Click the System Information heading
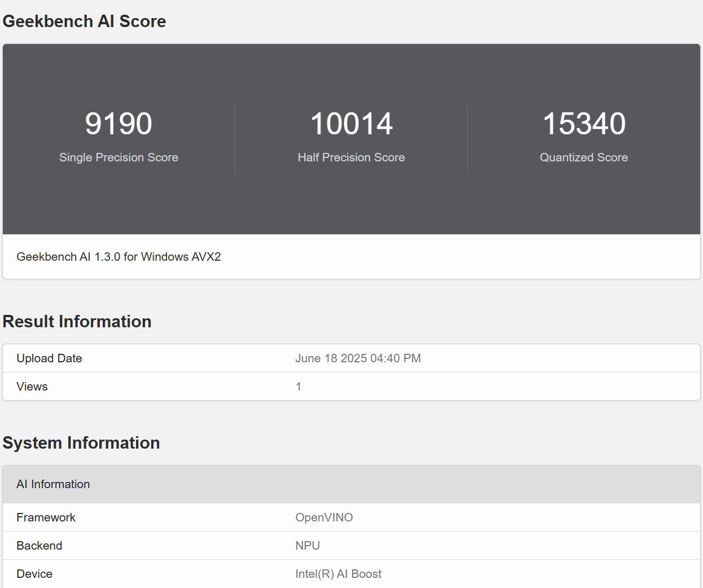The width and height of the screenshot is (703, 588). pos(81,443)
